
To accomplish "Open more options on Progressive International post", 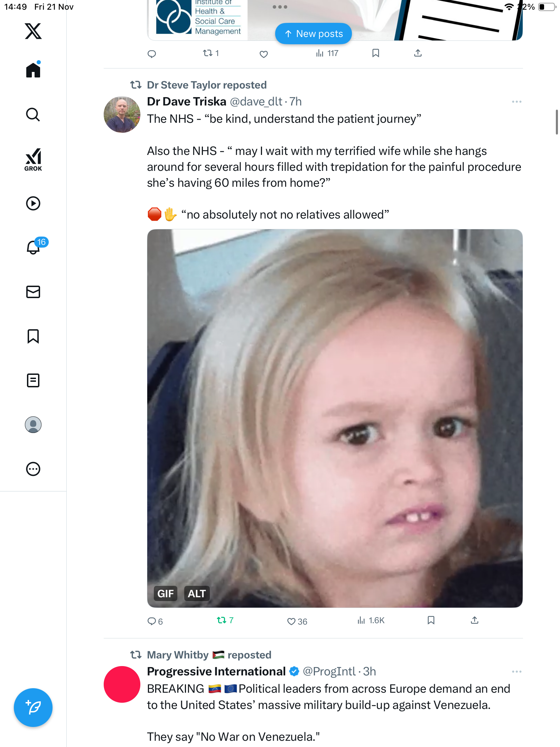I will [516, 672].
